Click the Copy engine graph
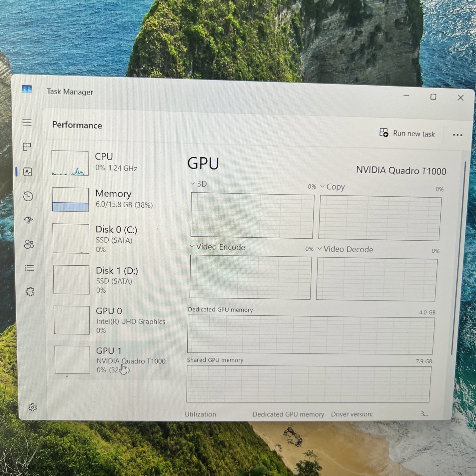 click(380, 218)
